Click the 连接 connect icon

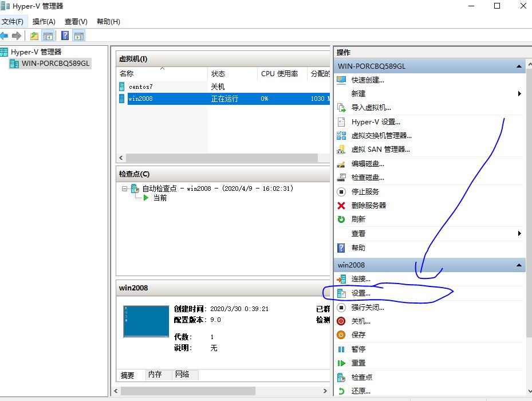tap(341, 279)
